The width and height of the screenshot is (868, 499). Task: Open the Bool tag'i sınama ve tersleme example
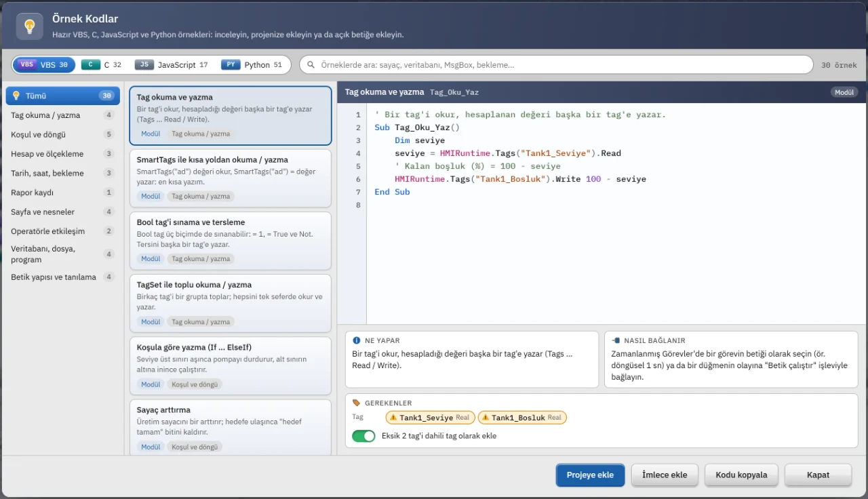pos(230,241)
